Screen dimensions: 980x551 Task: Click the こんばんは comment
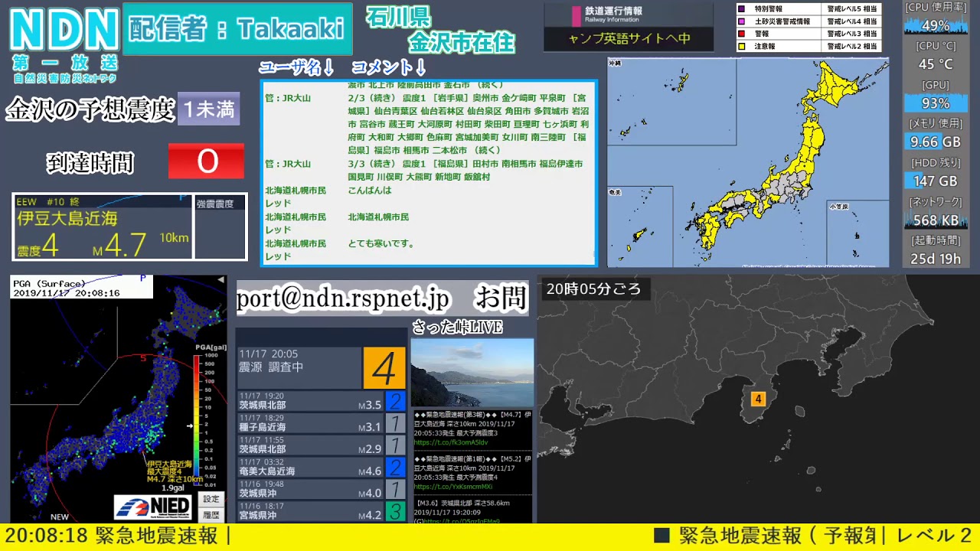click(369, 190)
